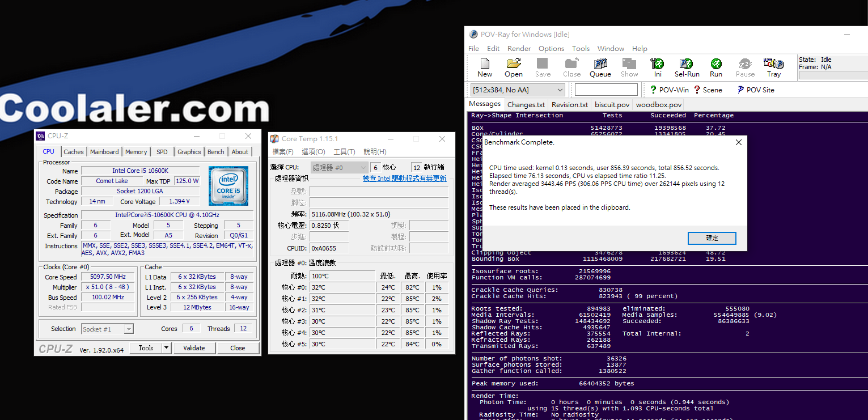
Task: Click the Pause render icon
Action: click(x=745, y=63)
